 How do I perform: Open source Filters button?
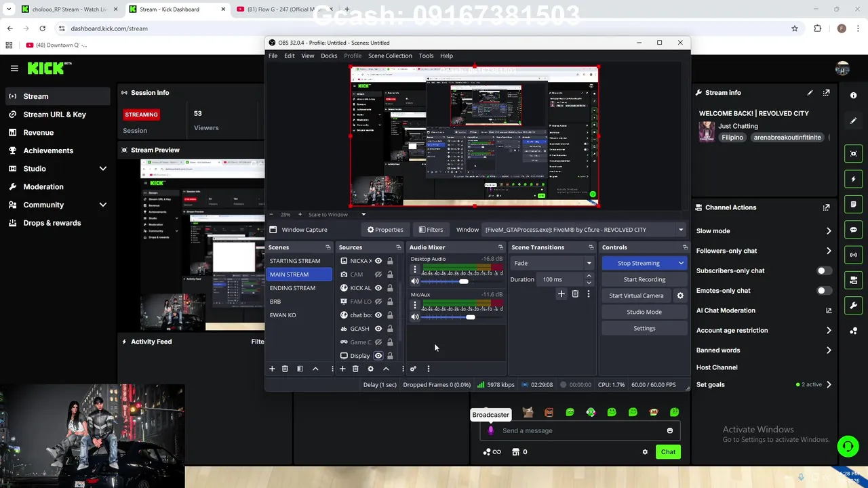[x=431, y=230]
